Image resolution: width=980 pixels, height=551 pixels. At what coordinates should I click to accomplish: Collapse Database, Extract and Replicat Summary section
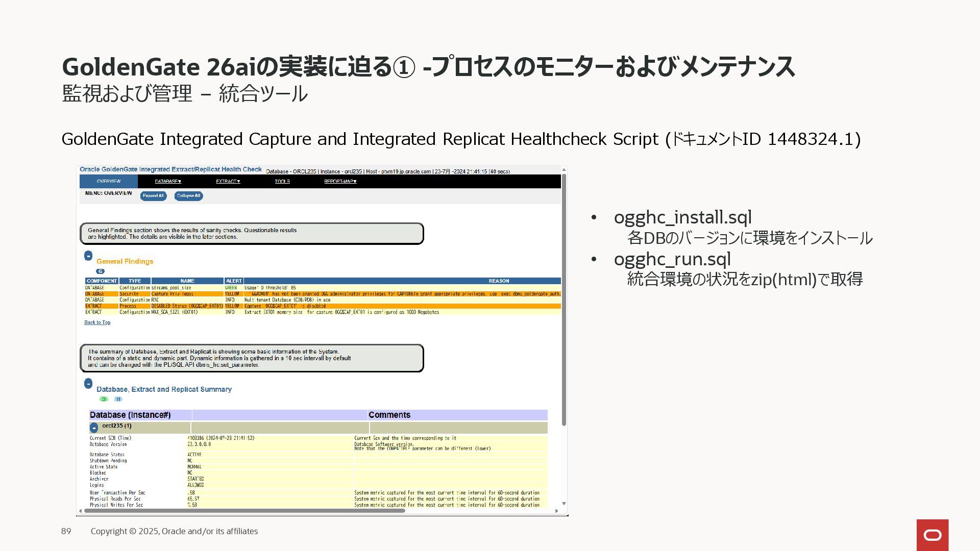(88, 384)
